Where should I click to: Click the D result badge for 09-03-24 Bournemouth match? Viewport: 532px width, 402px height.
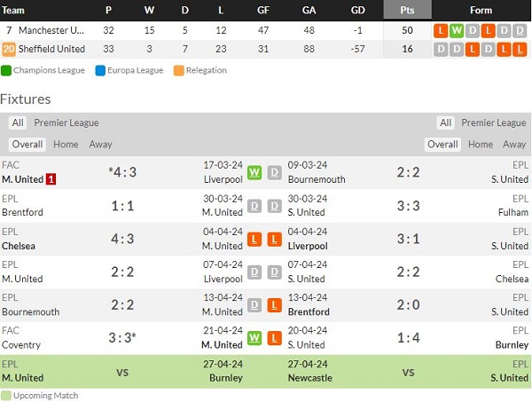(x=275, y=171)
